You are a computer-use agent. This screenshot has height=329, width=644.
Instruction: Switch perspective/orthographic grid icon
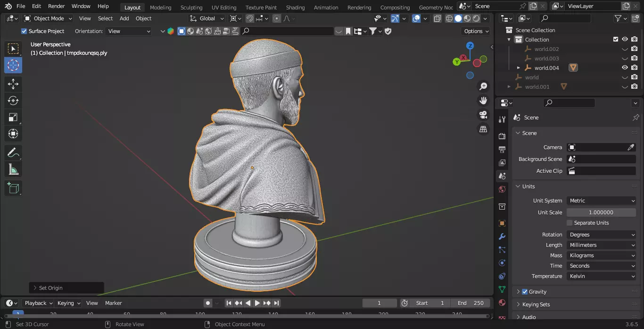tap(483, 129)
